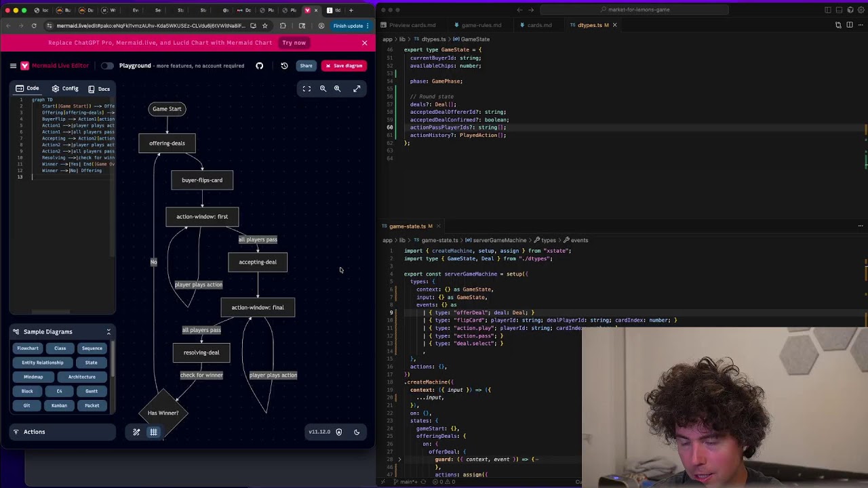This screenshot has width=868, height=488.
Task: Load the Git sample diagram
Action: (26, 405)
